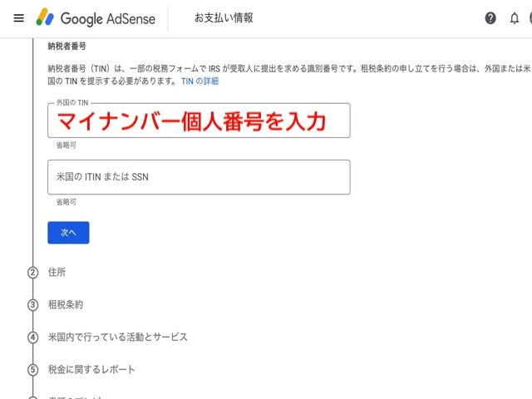Viewport: 532px width, 399px height.
Task: Expand 米国内で行っている活動とサービス section
Action: click(118, 337)
